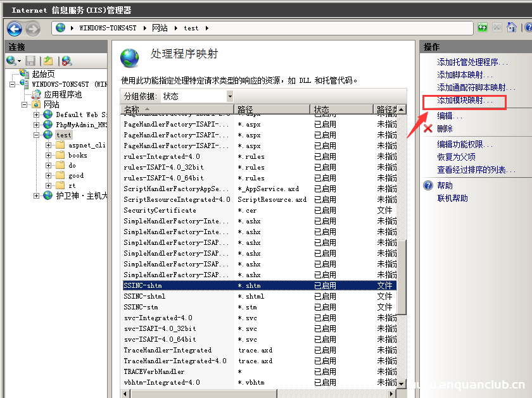Click the create new connection globe icon

click(9, 61)
